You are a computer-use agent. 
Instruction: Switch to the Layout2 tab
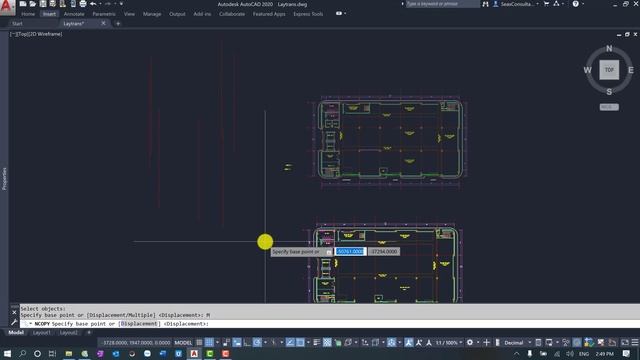[x=69, y=333]
